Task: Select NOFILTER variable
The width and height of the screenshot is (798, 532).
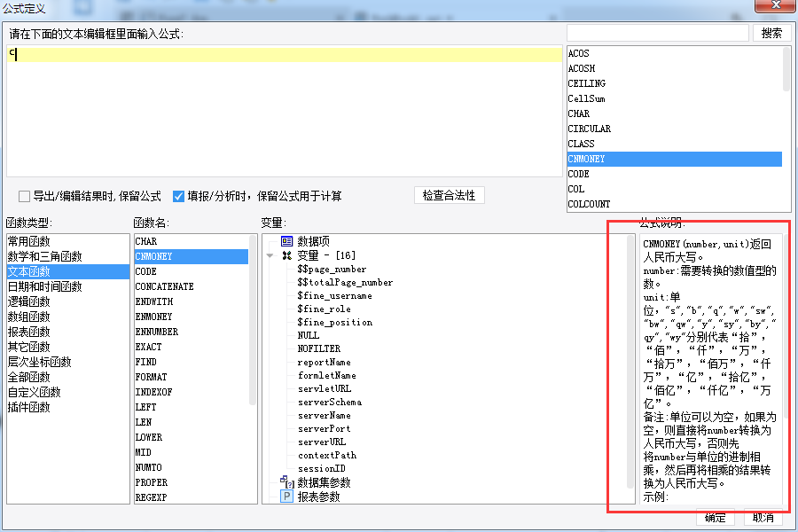Action: click(319, 348)
